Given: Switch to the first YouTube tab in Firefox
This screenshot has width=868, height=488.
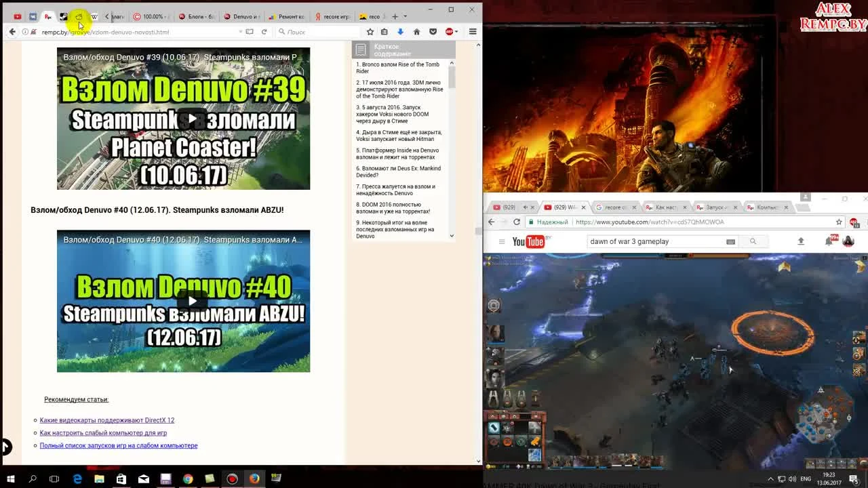Looking at the screenshot, I should point(17,15).
